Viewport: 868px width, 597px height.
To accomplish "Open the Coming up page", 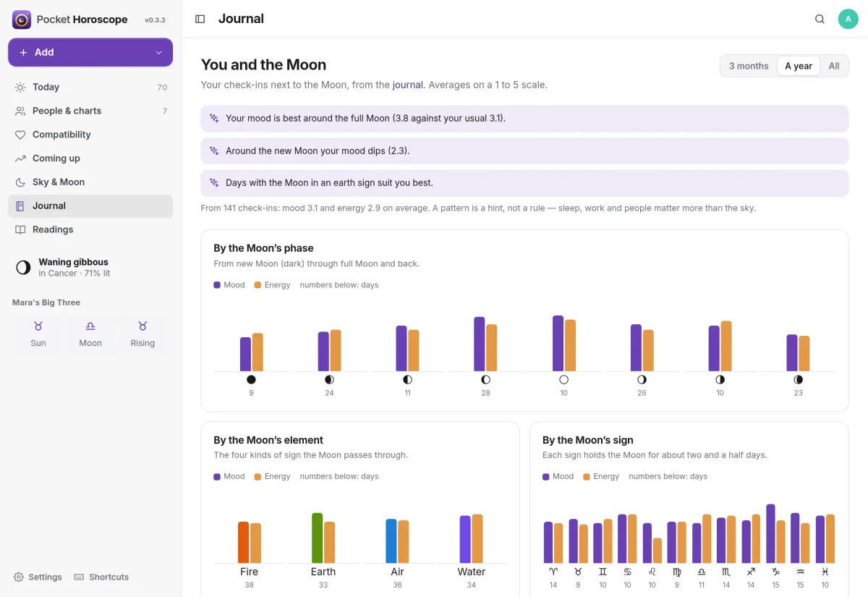I will (90, 158).
